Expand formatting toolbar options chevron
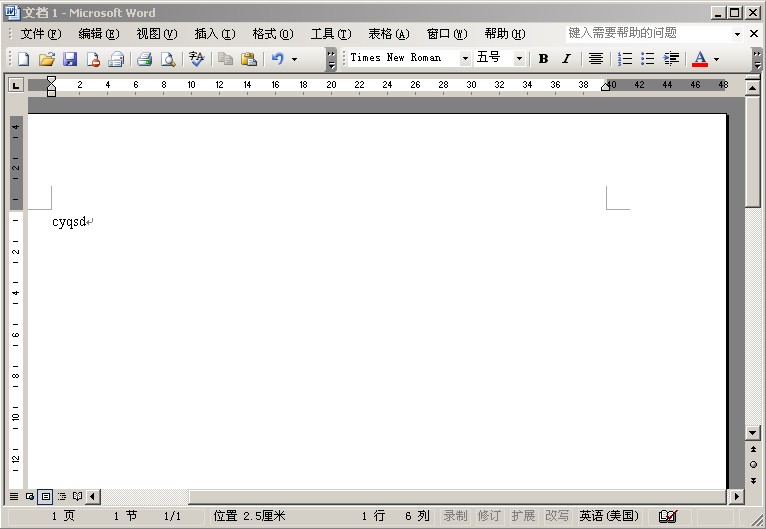Image resolution: width=766 pixels, height=529 pixels. click(x=757, y=60)
